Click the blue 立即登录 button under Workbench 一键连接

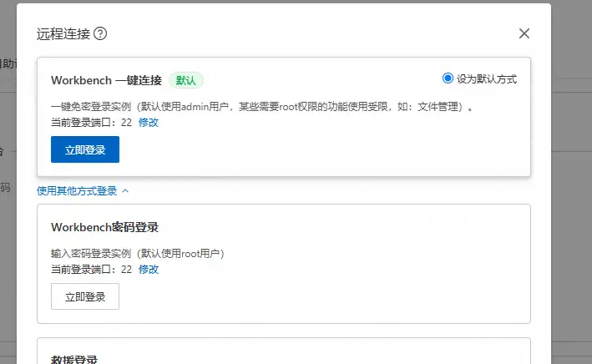[x=85, y=149]
